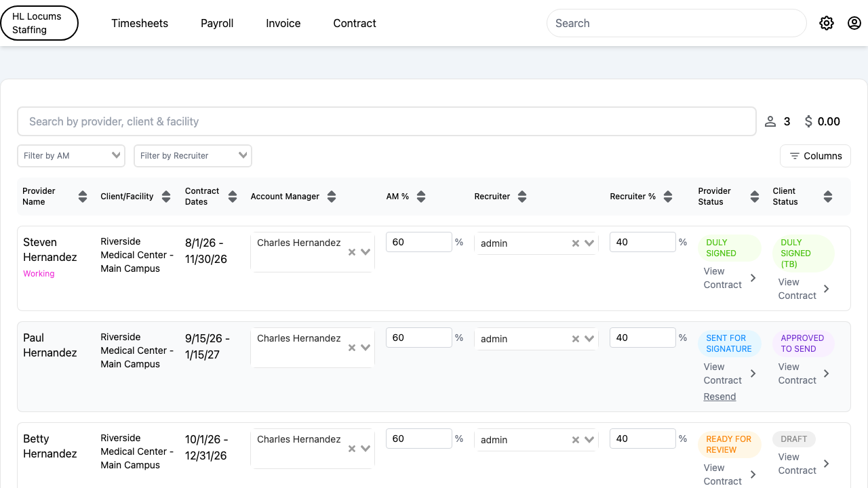This screenshot has width=868, height=488.
Task: Open the Filter by Recruiter dropdown
Action: 193,156
